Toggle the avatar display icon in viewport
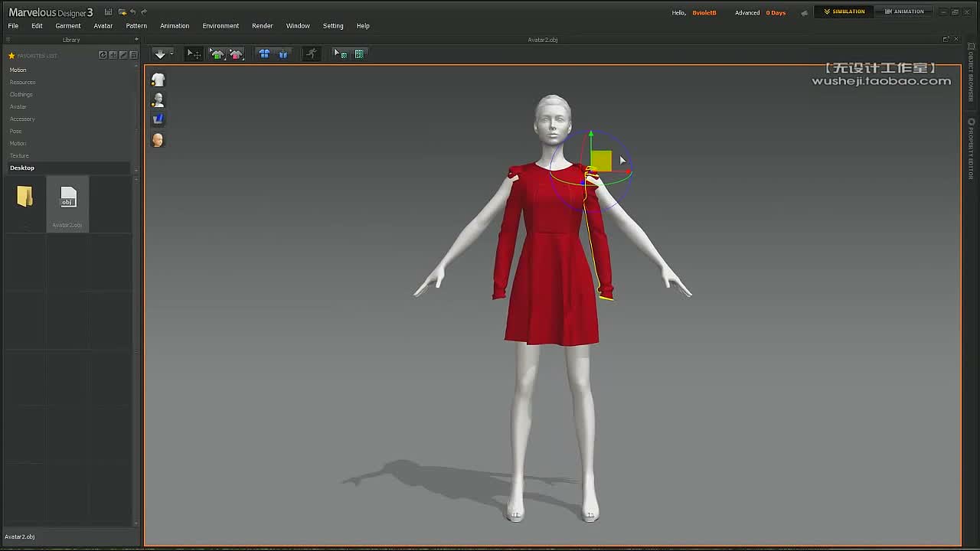 point(158,99)
